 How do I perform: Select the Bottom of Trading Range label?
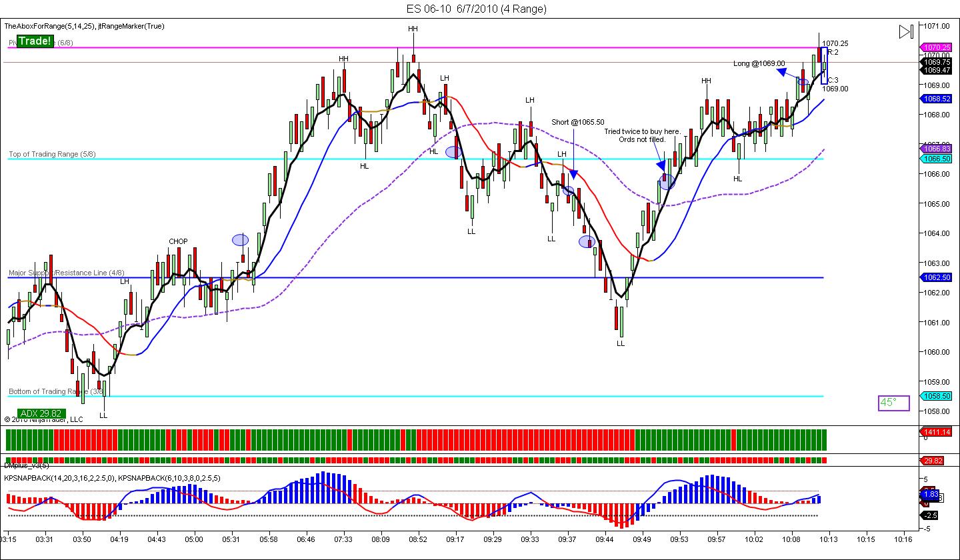(56, 391)
